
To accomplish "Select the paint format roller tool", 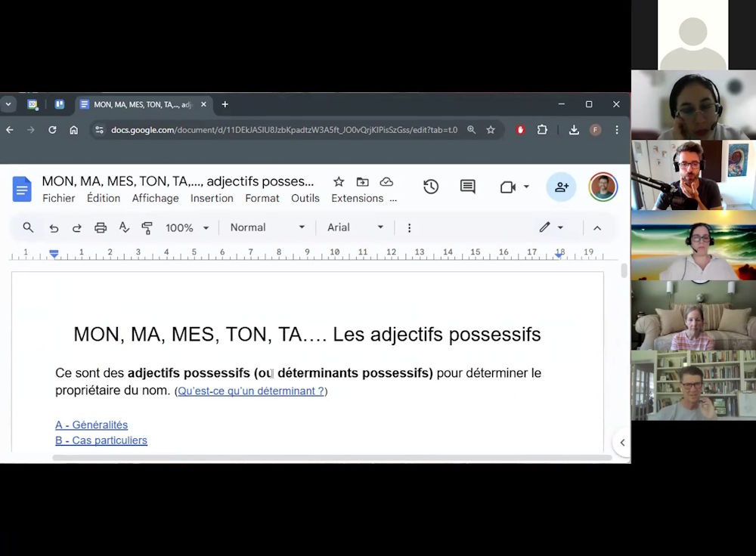I will 147,227.
